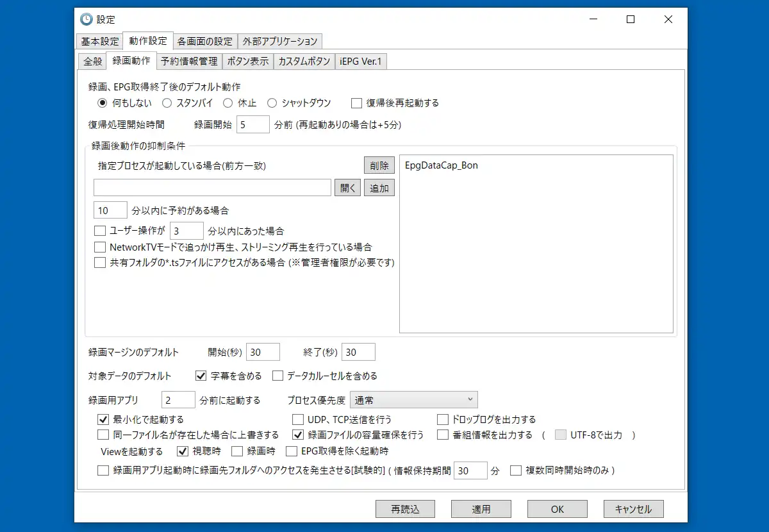Enable NetworkTVモード playback condition checkbox

(99, 247)
